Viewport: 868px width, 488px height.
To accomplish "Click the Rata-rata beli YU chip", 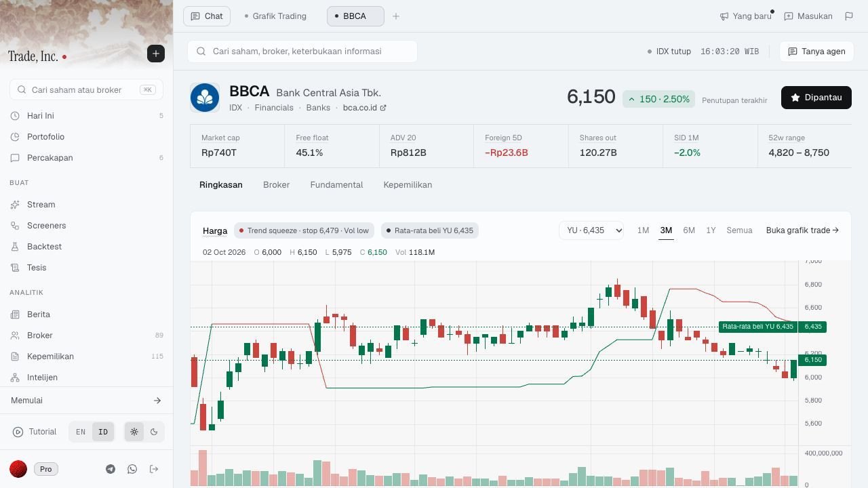I will 429,230.
